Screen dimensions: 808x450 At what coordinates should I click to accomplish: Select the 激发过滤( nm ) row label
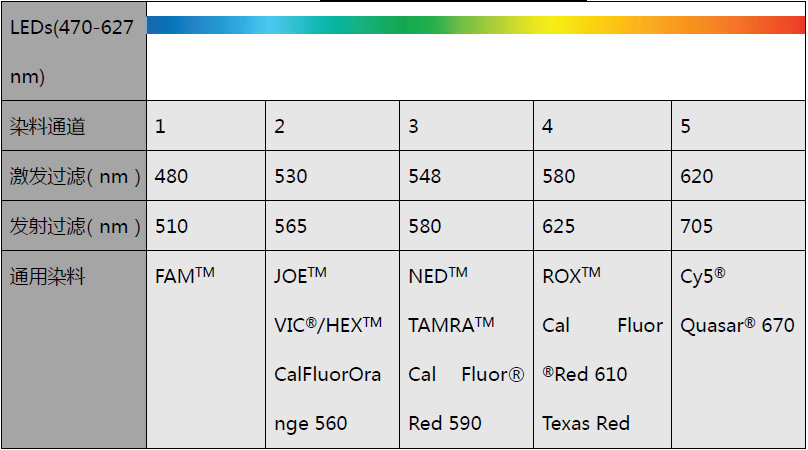tap(74, 176)
